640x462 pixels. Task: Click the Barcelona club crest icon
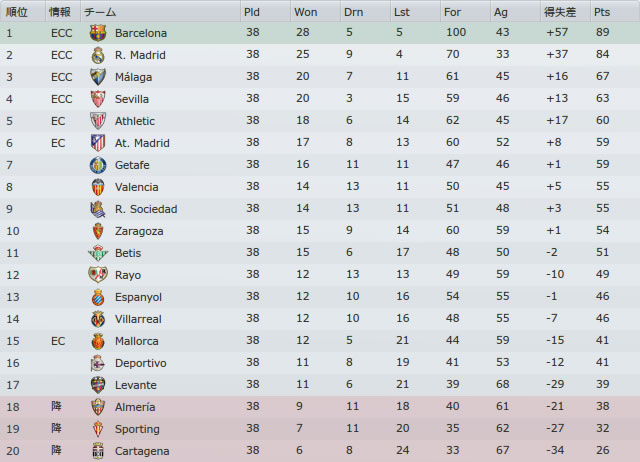point(98,33)
